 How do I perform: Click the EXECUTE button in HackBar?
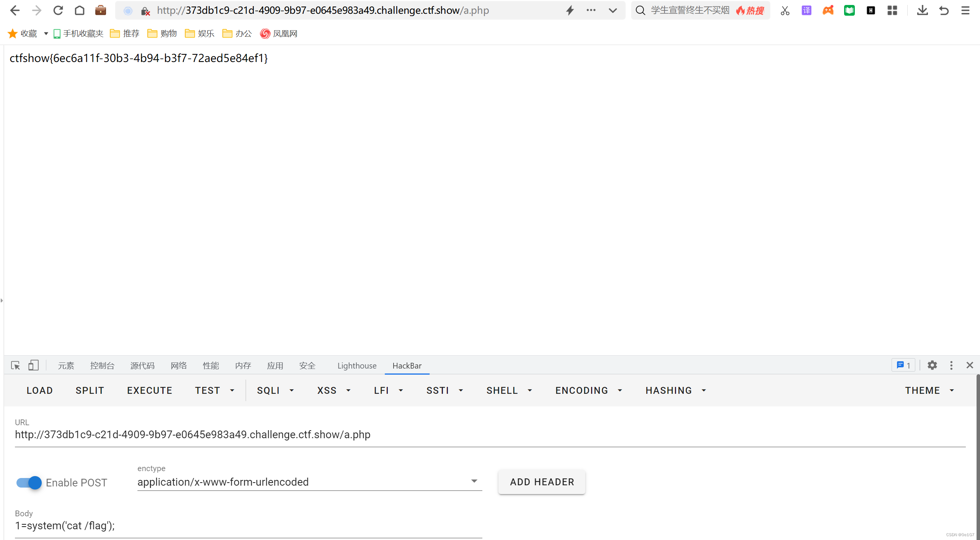pyautogui.click(x=149, y=390)
